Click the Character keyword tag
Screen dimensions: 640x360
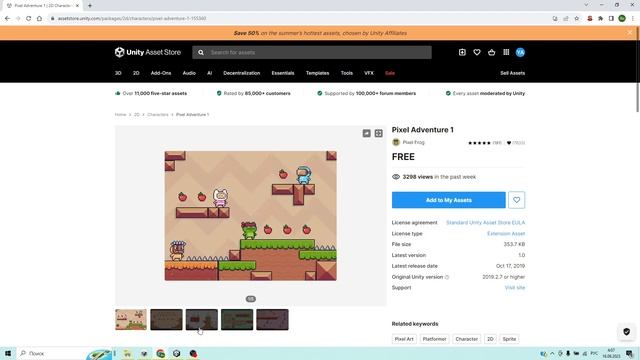pos(467,339)
